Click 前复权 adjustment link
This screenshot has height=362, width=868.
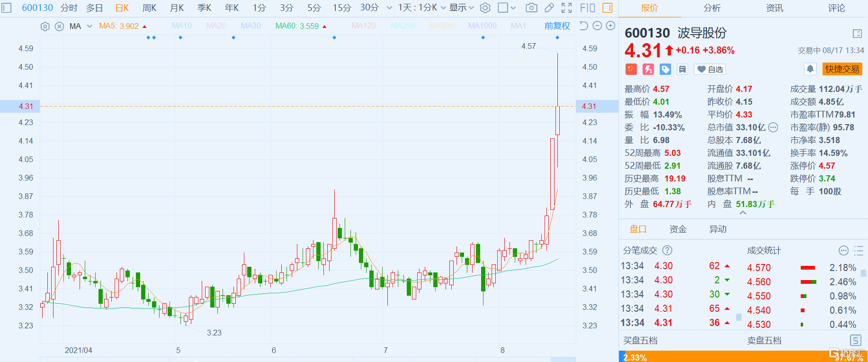[557, 26]
